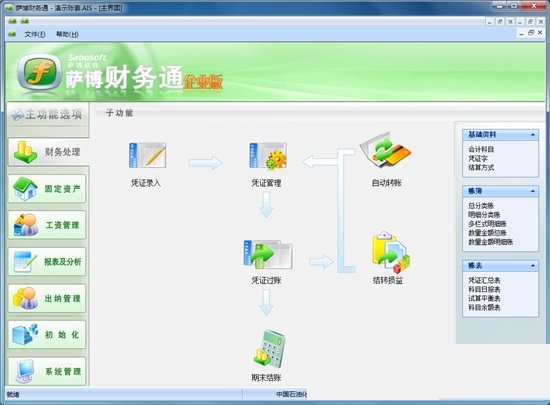Open 数量金额总账 link
This screenshot has width=550, height=405.
tap(487, 233)
